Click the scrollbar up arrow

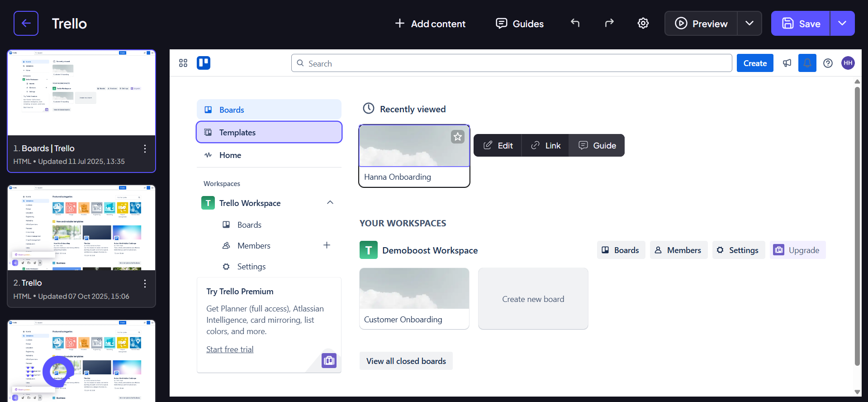pyautogui.click(x=857, y=81)
